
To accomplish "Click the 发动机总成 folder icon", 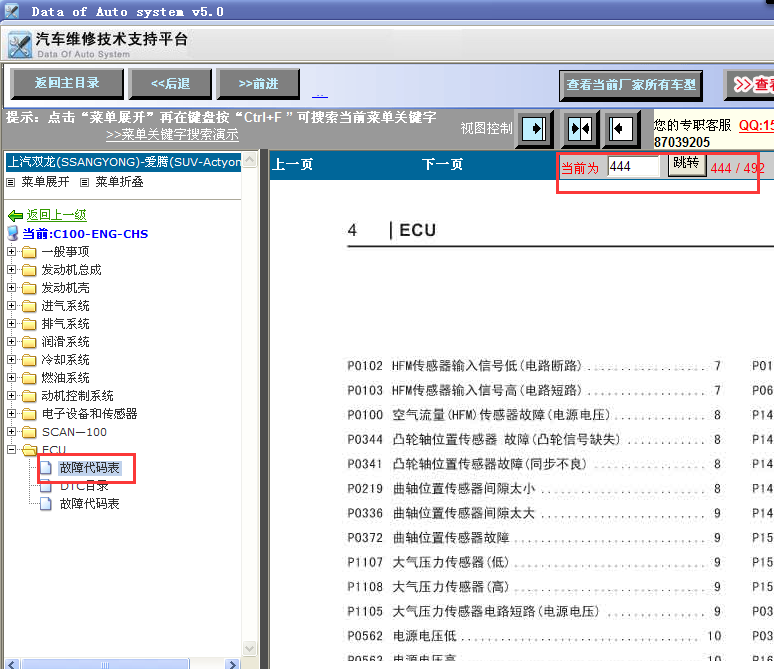I will pyautogui.click(x=29, y=270).
